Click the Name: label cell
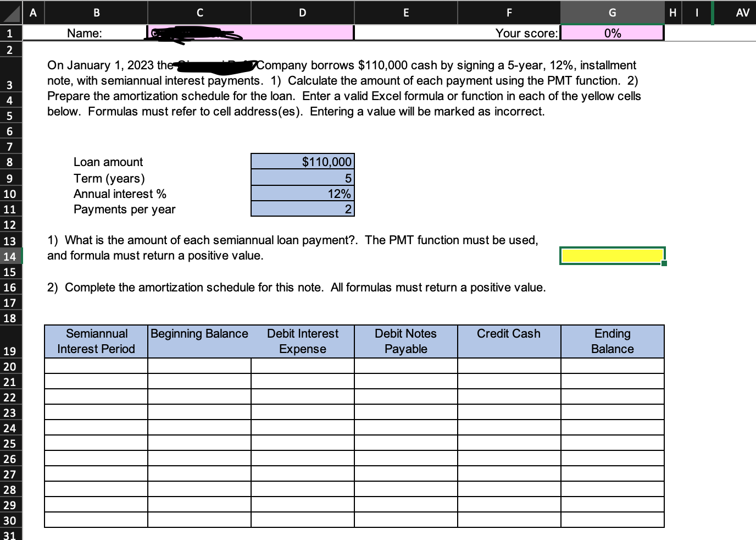The width and height of the screenshot is (756, 540). point(85,33)
